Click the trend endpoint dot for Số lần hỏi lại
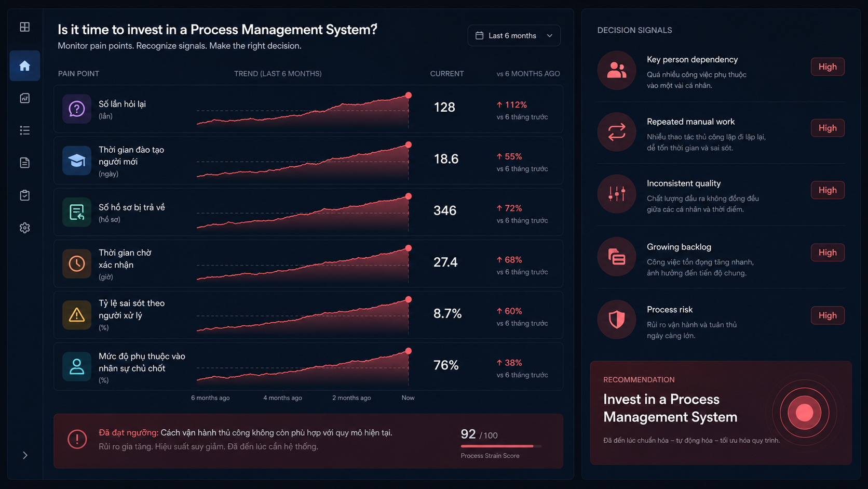868x489 pixels. [409, 95]
